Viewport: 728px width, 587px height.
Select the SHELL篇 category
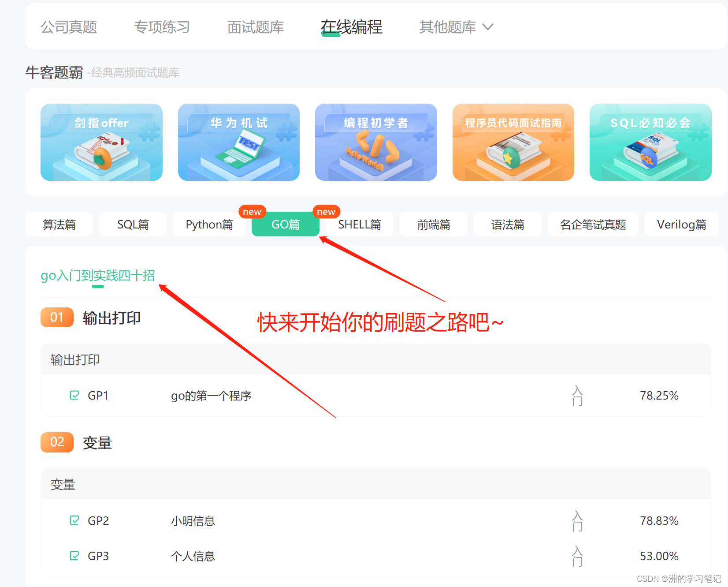(360, 224)
